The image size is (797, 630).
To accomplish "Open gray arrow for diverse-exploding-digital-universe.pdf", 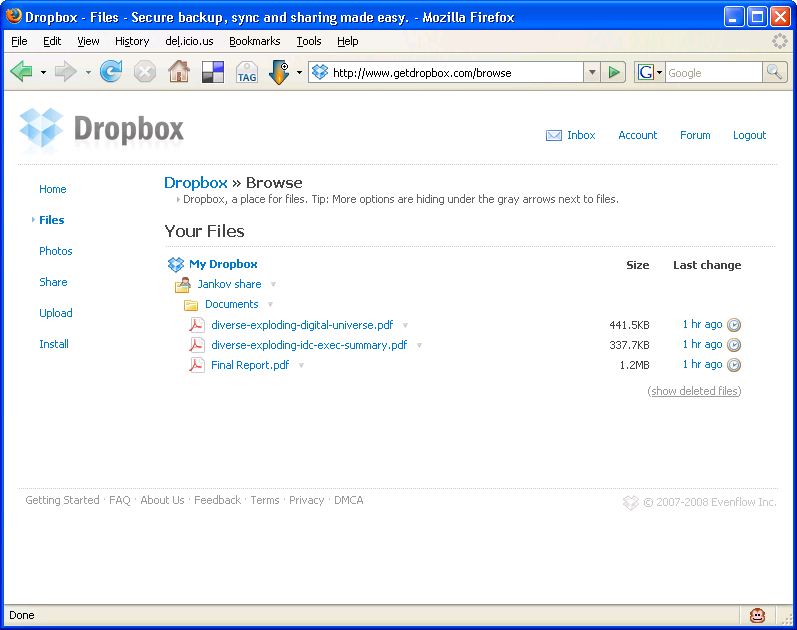I will click(x=405, y=325).
